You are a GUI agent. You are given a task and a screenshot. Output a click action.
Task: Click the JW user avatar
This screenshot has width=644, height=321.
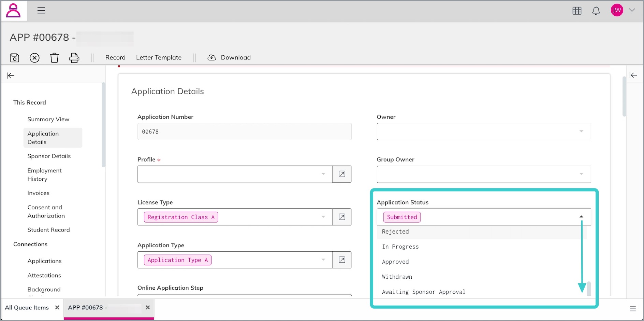point(617,10)
